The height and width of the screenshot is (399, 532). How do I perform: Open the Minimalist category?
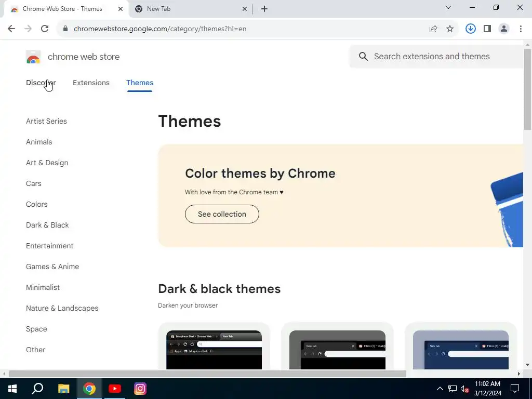click(x=43, y=287)
